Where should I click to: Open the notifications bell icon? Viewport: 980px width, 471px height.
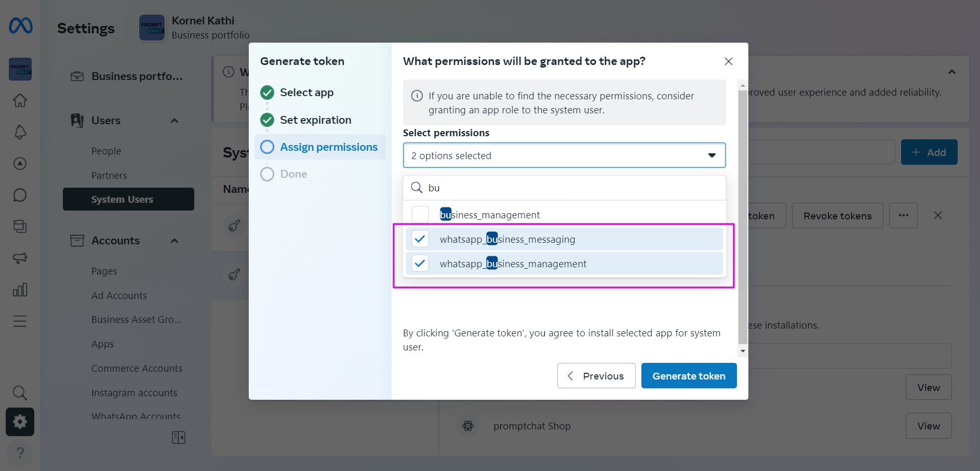click(x=20, y=132)
